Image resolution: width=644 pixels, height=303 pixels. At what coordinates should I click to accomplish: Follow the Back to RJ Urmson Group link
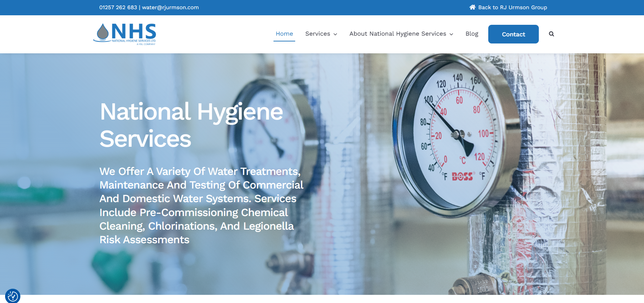point(512,7)
